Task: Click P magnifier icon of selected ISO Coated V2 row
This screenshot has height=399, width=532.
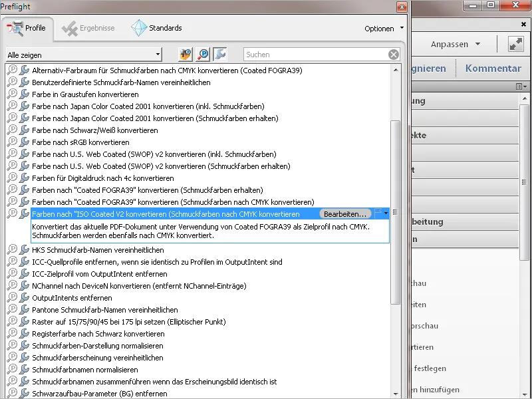Action: [x=12, y=213]
